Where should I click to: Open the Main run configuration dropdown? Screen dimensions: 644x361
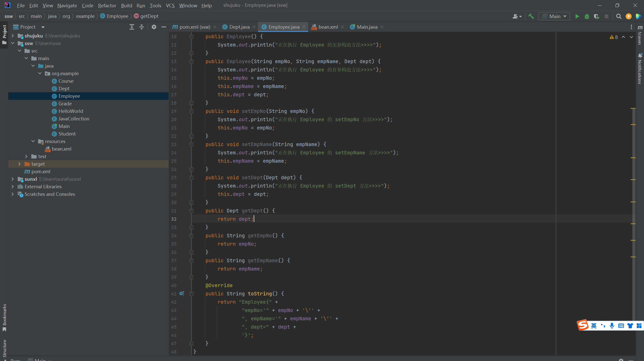[554, 16]
